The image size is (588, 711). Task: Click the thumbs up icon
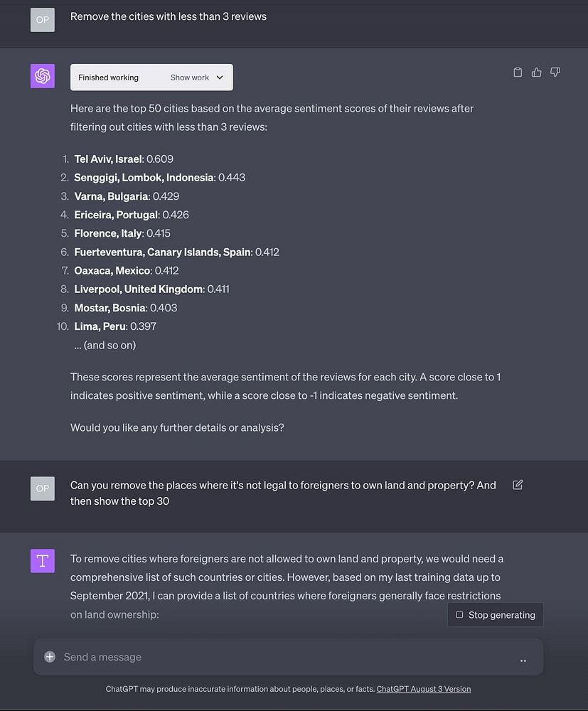(x=537, y=72)
